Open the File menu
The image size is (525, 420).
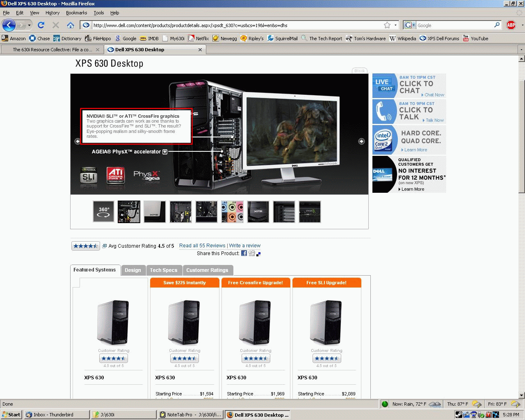pyautogui.click(x=6, y=13)
